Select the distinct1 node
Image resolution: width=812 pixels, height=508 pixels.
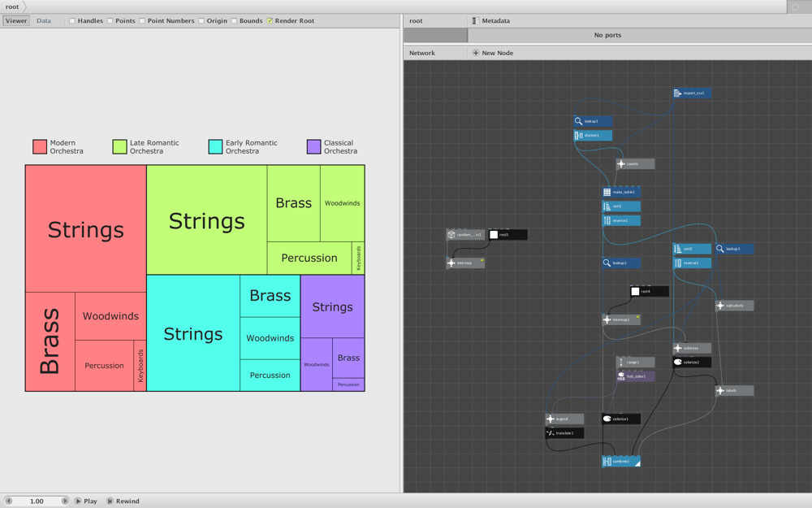coord(593,135)
